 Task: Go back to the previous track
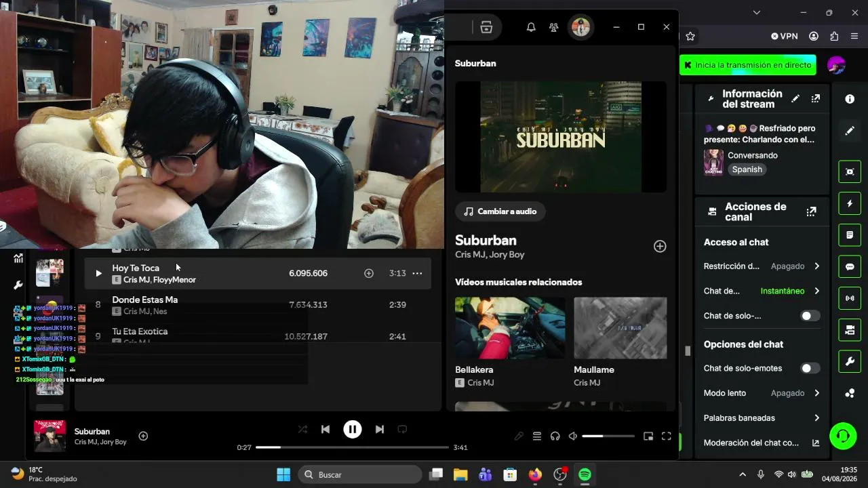click(325, 429)
